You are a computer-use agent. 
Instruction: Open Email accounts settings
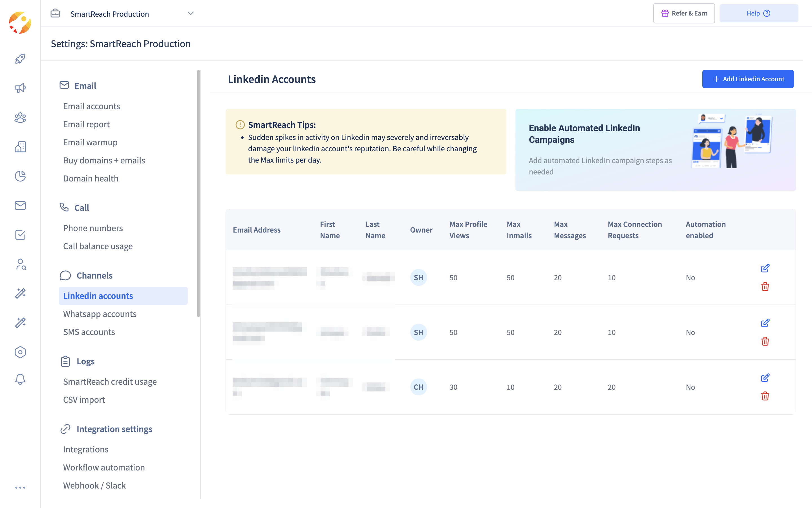92,106
